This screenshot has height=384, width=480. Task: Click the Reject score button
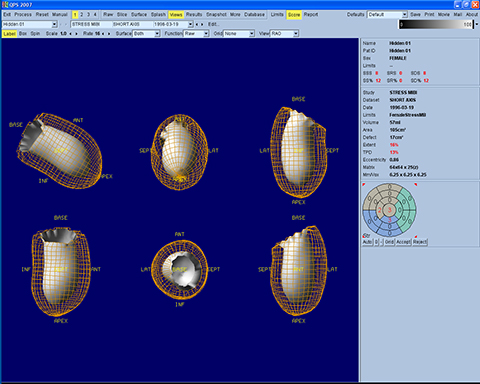[x=420, y=242]
